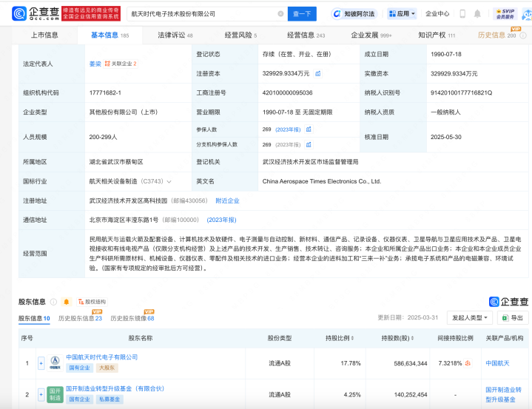Switch to 历史信息 VIP tab

click(496, 36)
